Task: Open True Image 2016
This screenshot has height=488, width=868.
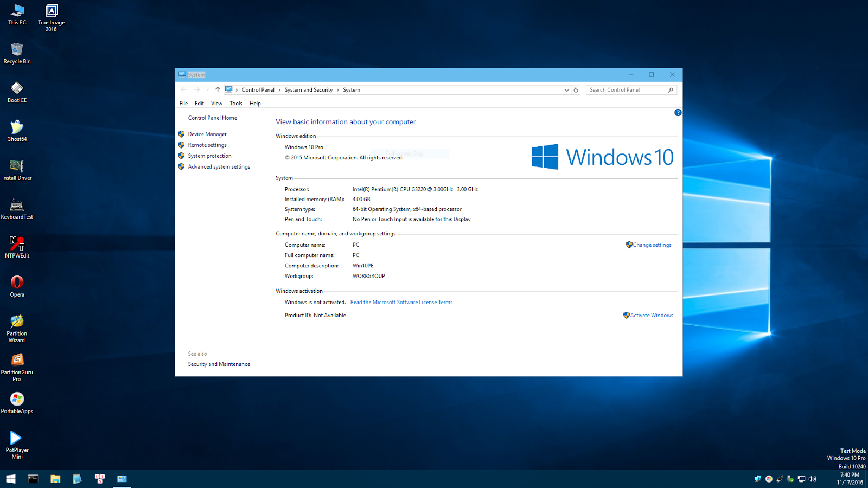Action: pos(50,10)
